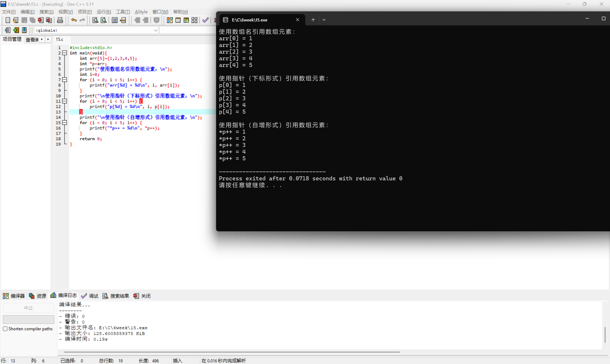610x364 pixels.
Task: Click the Undo arrow icon
Action: point(74,20)
